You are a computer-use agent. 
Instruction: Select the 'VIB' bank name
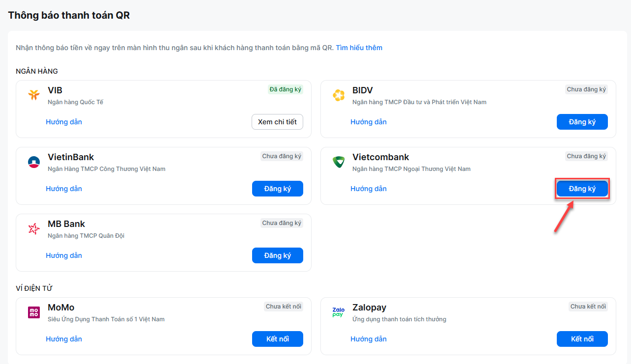tap(55, 90)
